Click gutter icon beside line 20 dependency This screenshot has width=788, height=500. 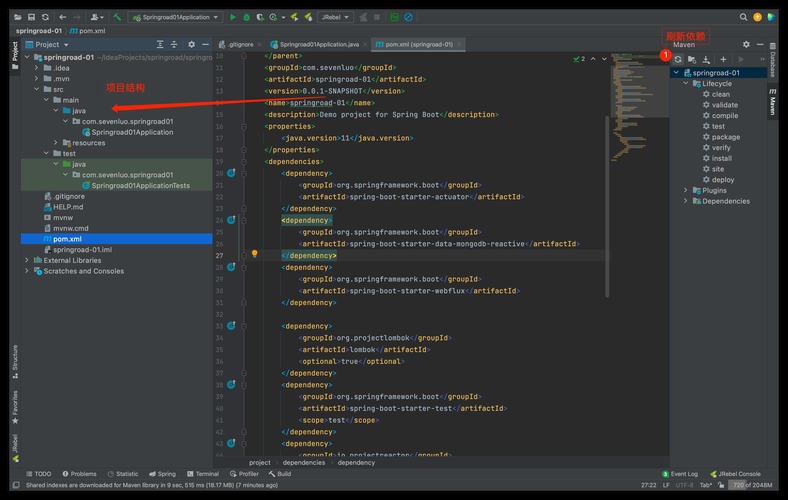click(x=231, y=173)
